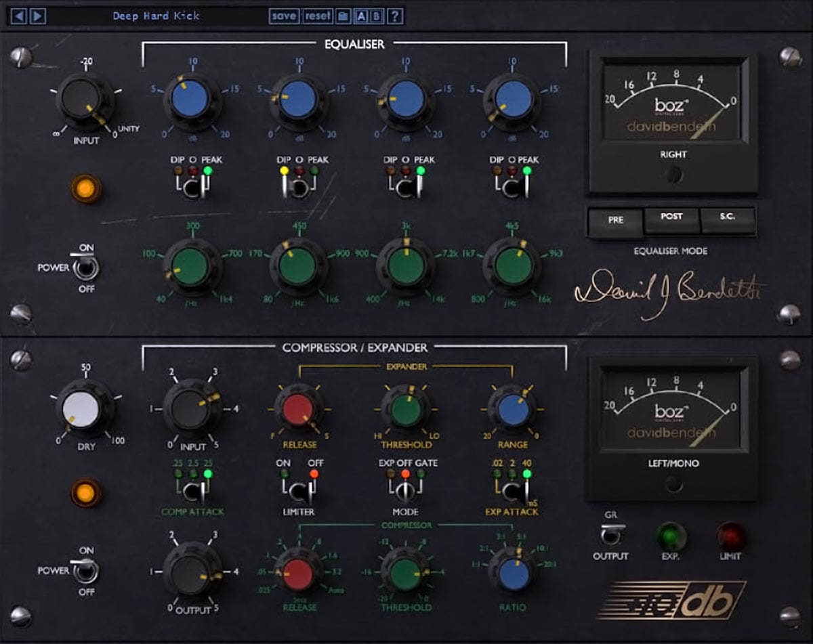Flip the DIP/PEAK switch above the 300 Hz knob
This screenshot has width=813, height=644.
194,189
